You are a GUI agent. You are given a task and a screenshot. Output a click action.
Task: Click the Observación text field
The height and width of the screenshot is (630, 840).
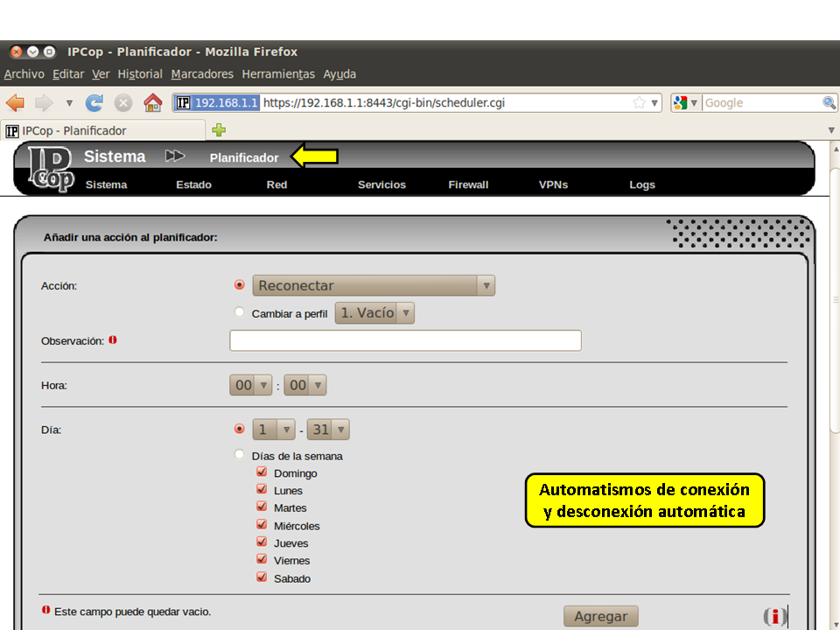(x=405, y=340)
